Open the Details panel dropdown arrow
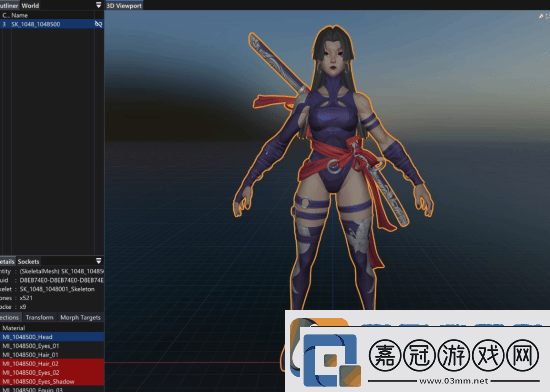This screenshot has height=392, width=550. click(x=99, y=261)
